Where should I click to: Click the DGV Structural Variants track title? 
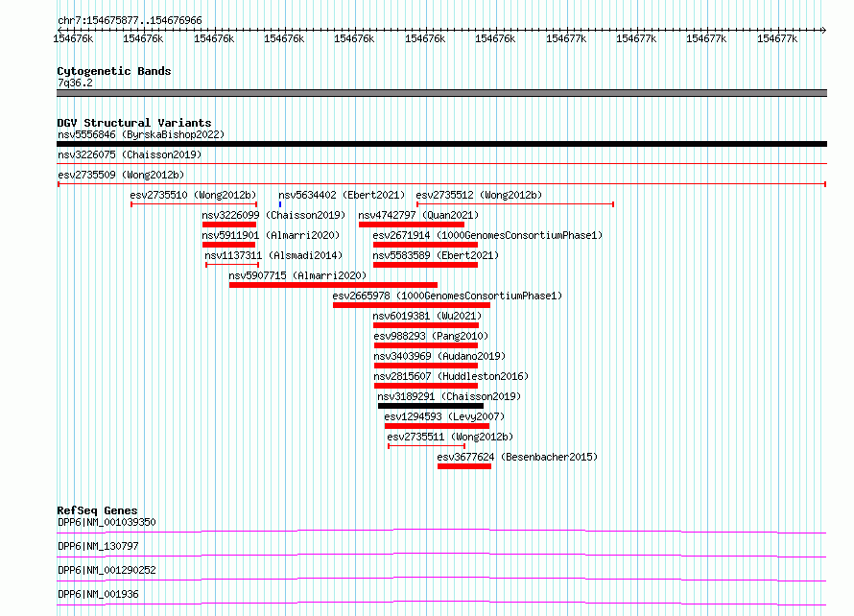134,123
